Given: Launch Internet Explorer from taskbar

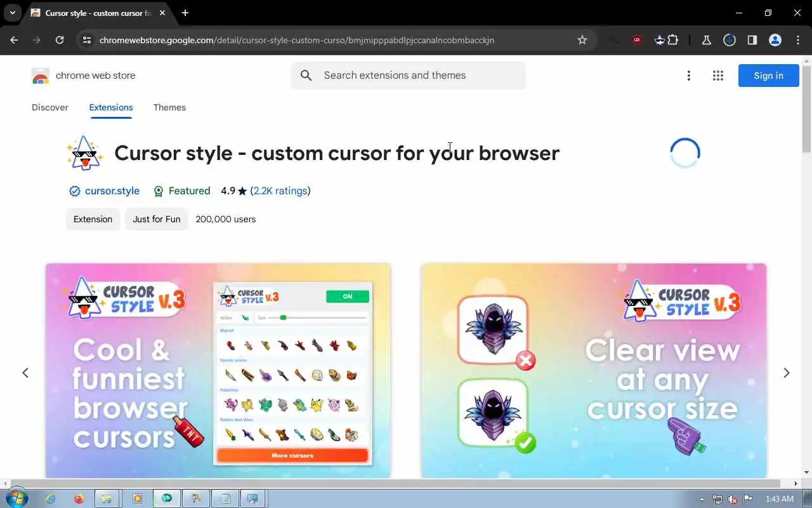Looking at the screenshot, I should coord(50,498).
